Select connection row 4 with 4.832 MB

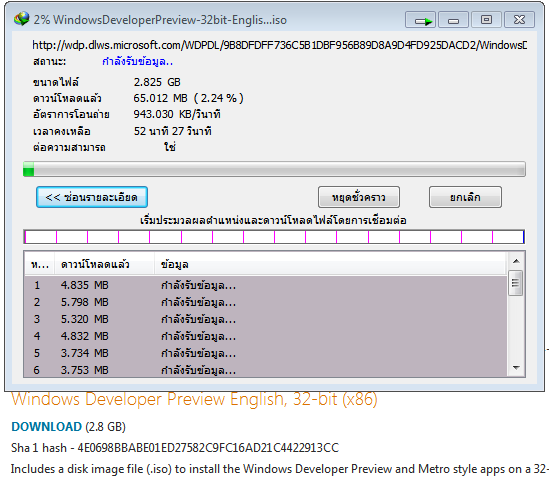point(266,336)
